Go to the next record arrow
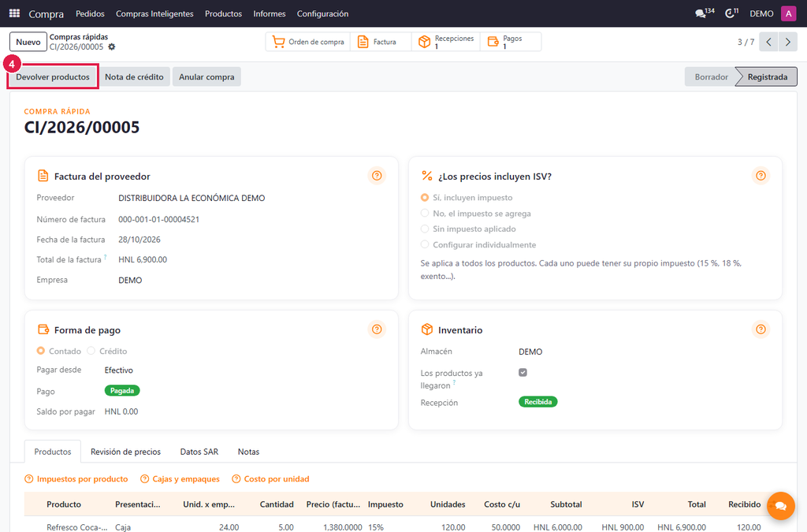 [x=788, y=42]
